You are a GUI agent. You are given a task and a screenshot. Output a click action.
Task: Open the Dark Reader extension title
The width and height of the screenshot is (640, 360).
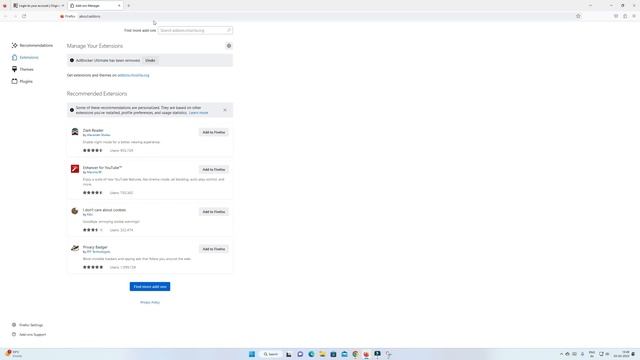click(x=93, y=130)
